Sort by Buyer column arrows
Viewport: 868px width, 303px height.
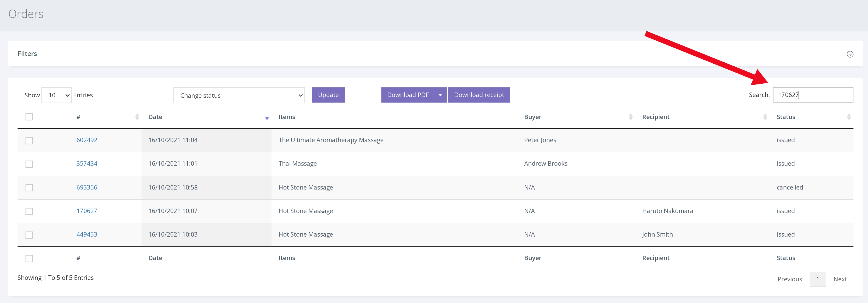point(630,117)
